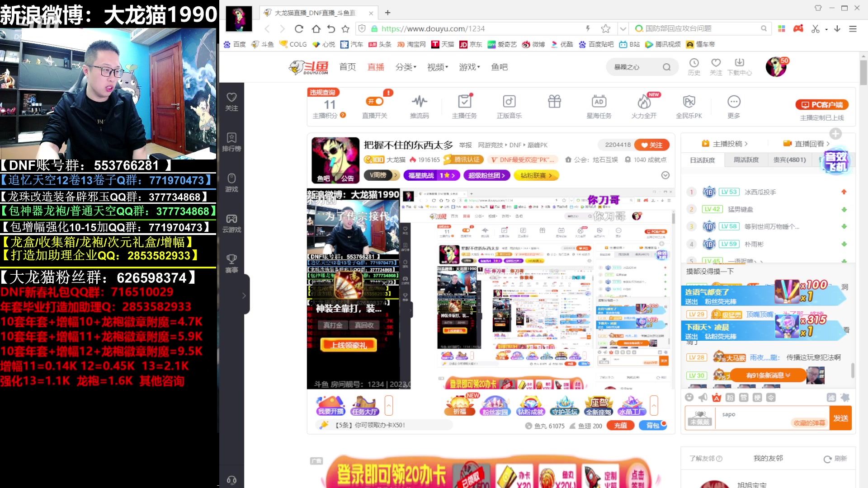Go to the 首页 nav item
The width and height of the screenshot is (868, 488).
pyautogui.click(x=348, y=67)
